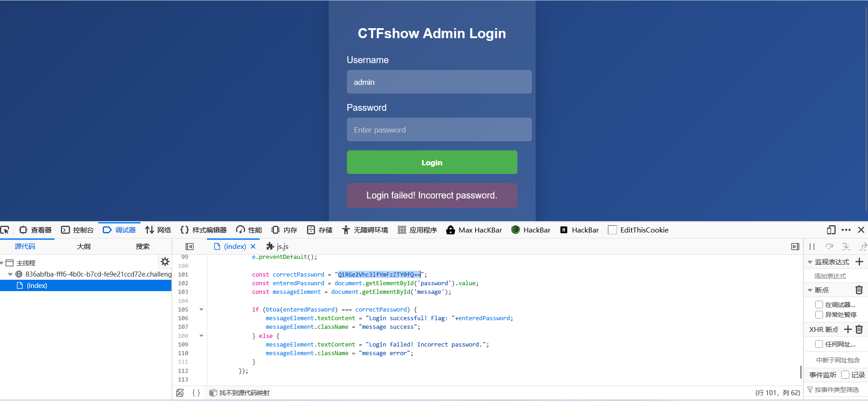Image resolution: width=868 pixels, height=401 pixels.
Task: Click the Username input field
Action: [x=439, y=82]
